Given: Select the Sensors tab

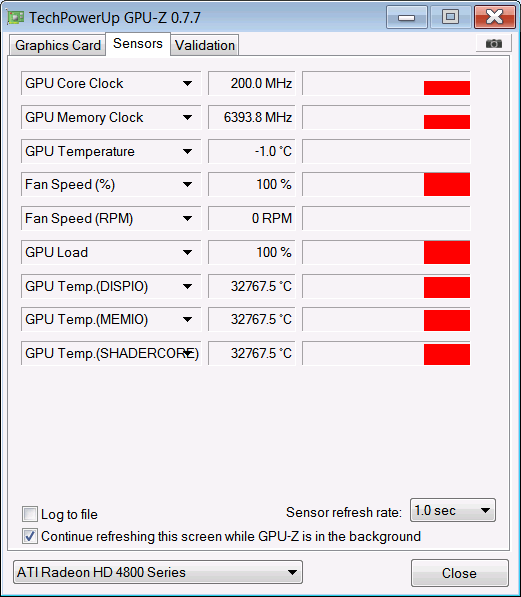Looking at the screenshot, I should pyautogui.click(x=138, y=43).
